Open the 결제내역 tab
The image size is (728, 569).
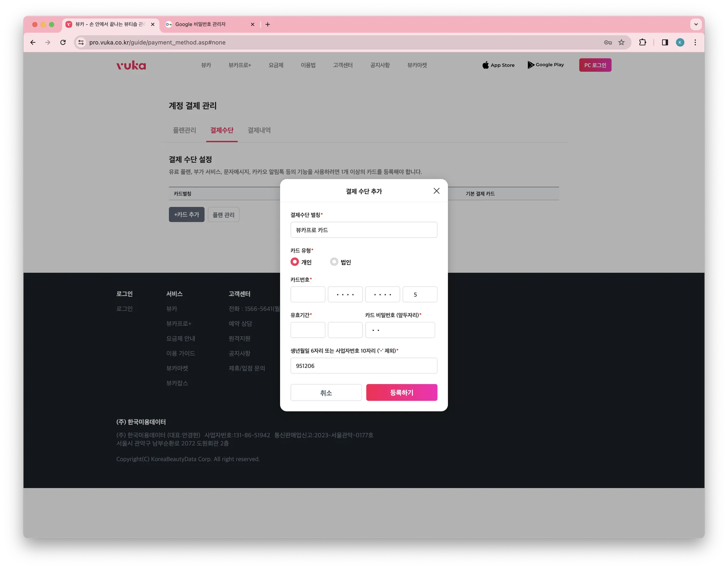point(259,130)
